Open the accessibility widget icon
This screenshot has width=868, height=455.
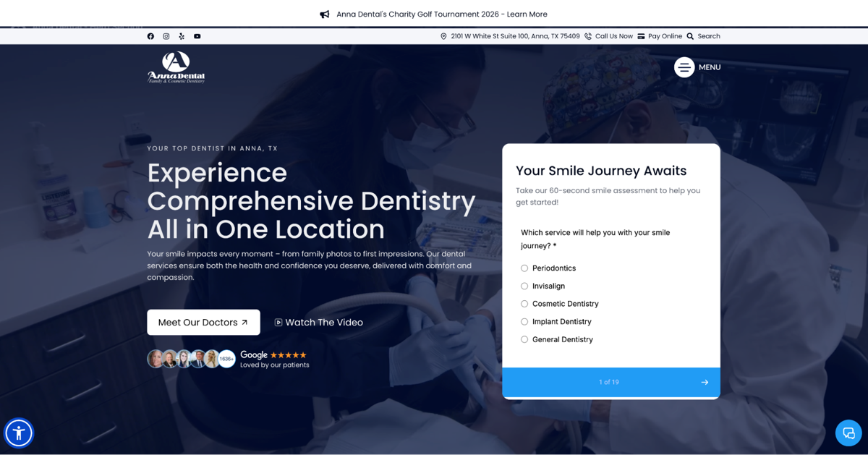tap(19, 433)
